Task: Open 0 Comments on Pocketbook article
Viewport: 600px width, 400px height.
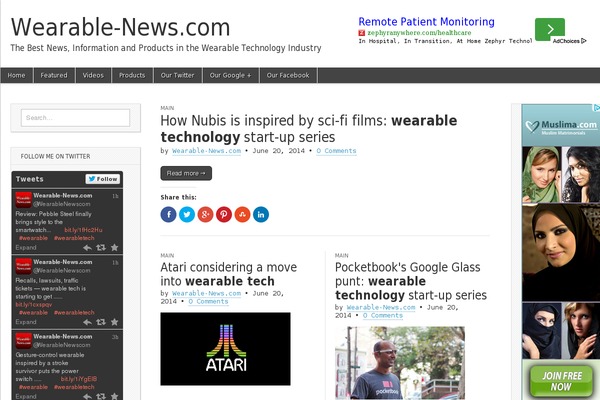Action: pos(383,315)
